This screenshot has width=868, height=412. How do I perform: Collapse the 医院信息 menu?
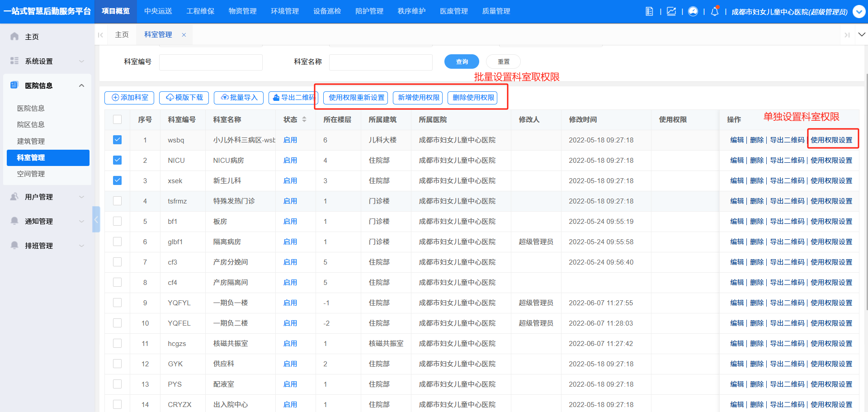click(x=81, y=85)
